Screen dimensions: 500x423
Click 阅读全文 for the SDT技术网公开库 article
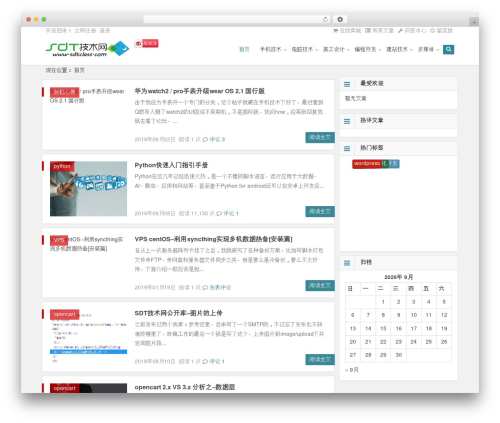pos(320,359)
